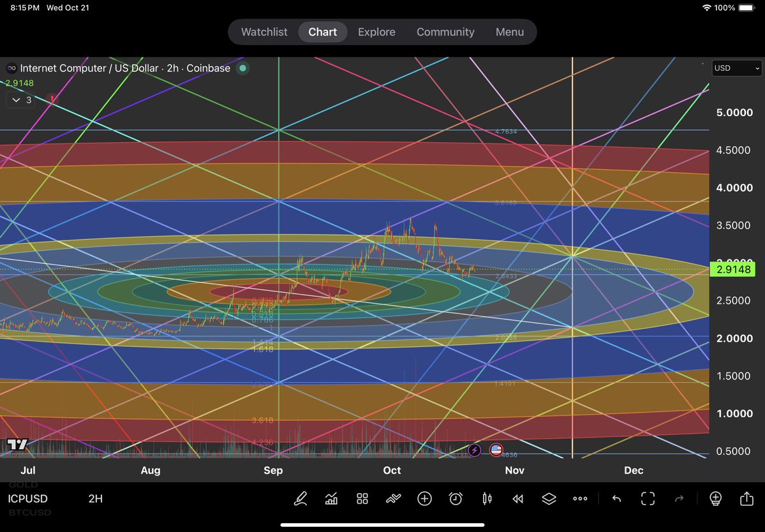The width and height of the screenshot is (765, 532).
Task: Switch to the Explore tab
Action: click(x=376, y=32)
